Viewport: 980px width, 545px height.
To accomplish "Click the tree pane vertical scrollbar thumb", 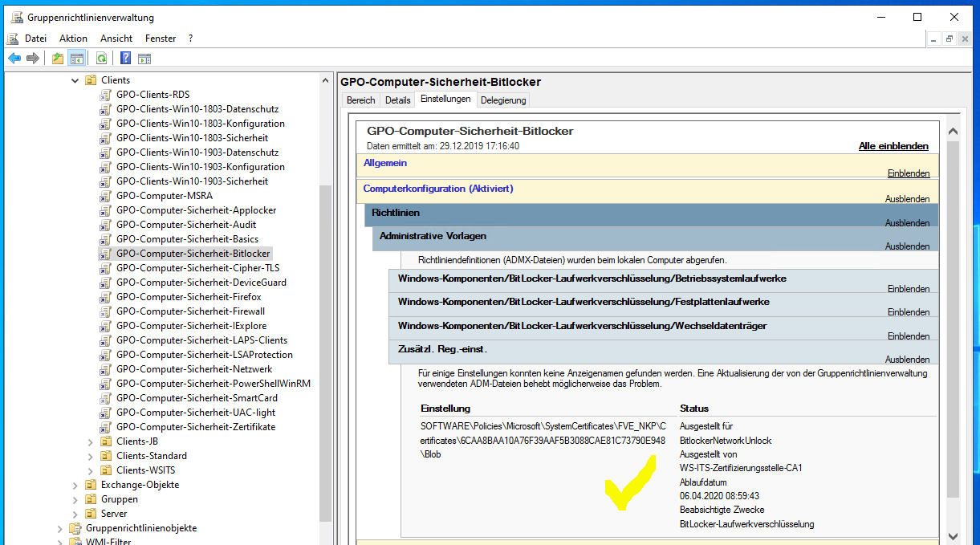I will click(x=326, y=355).
